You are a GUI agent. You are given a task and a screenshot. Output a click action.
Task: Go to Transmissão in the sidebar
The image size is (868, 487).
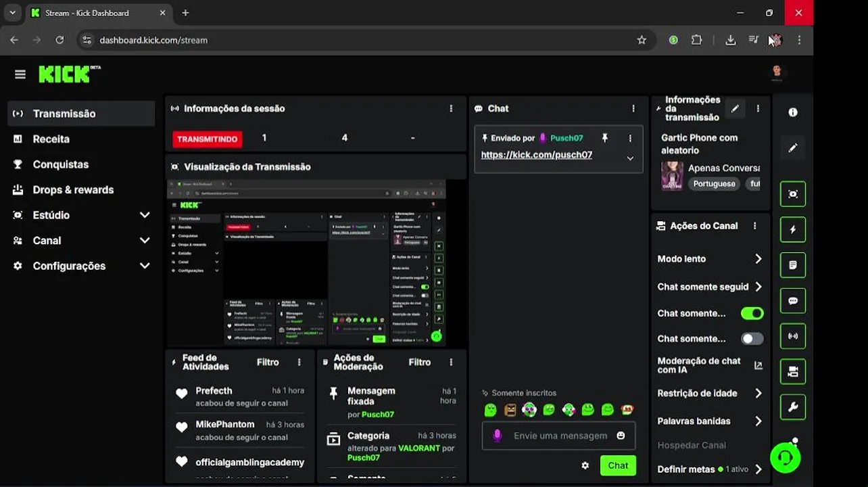[81, 114]
